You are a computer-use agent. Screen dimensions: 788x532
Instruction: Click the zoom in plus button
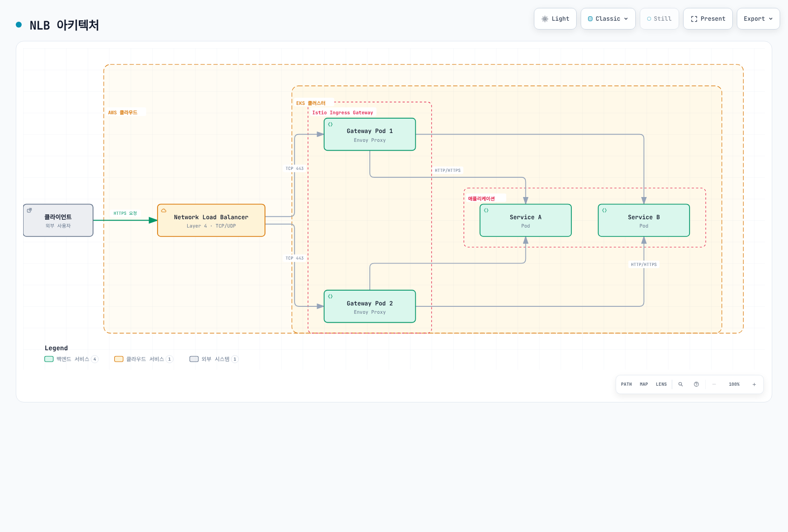[754, 384]
